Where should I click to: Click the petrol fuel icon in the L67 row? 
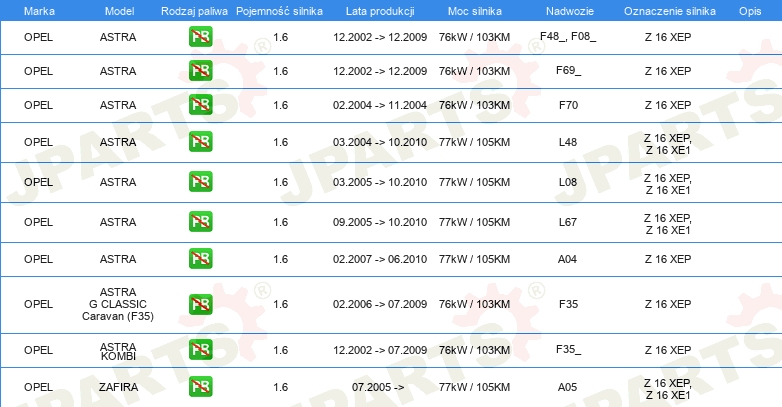pyautogui.click(x=200, y=221)
